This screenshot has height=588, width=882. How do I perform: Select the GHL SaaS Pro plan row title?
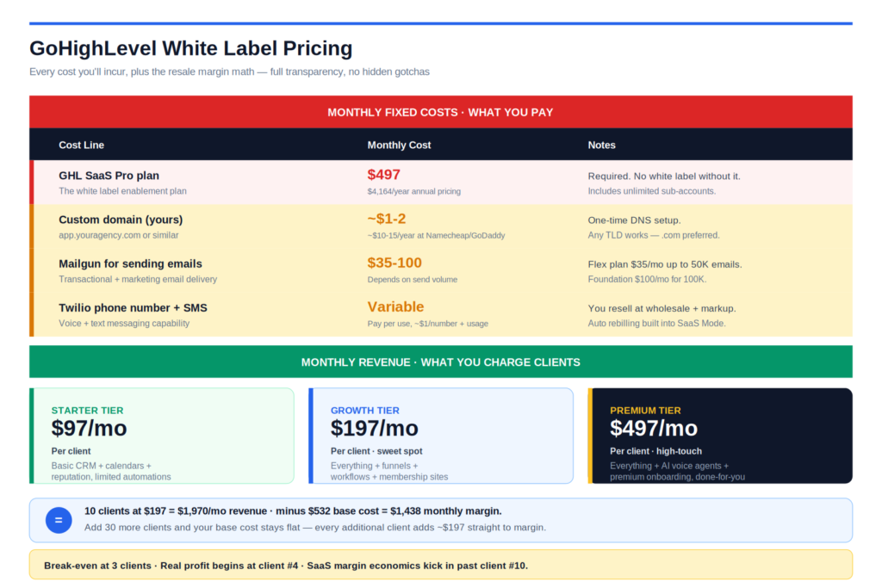tap(109, 176)
